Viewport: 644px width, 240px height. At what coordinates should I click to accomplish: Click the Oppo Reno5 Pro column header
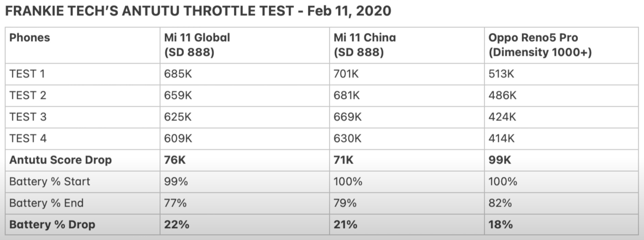click(540, 45)
